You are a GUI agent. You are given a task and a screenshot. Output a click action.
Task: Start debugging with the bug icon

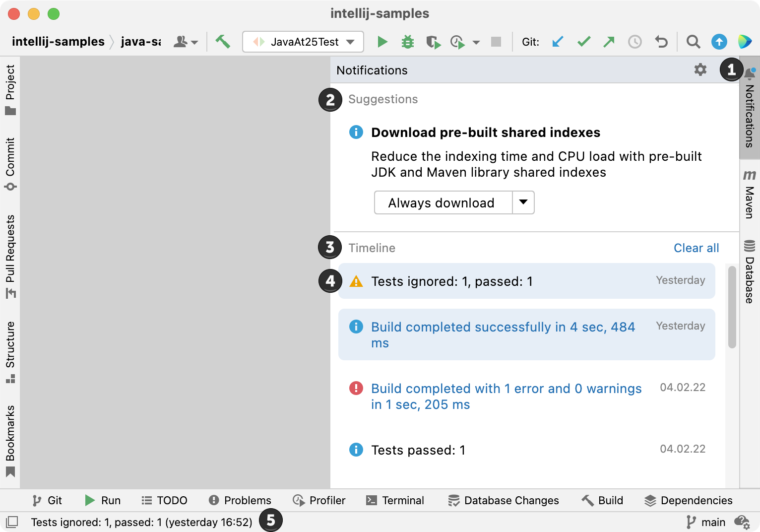pos(408,42)
